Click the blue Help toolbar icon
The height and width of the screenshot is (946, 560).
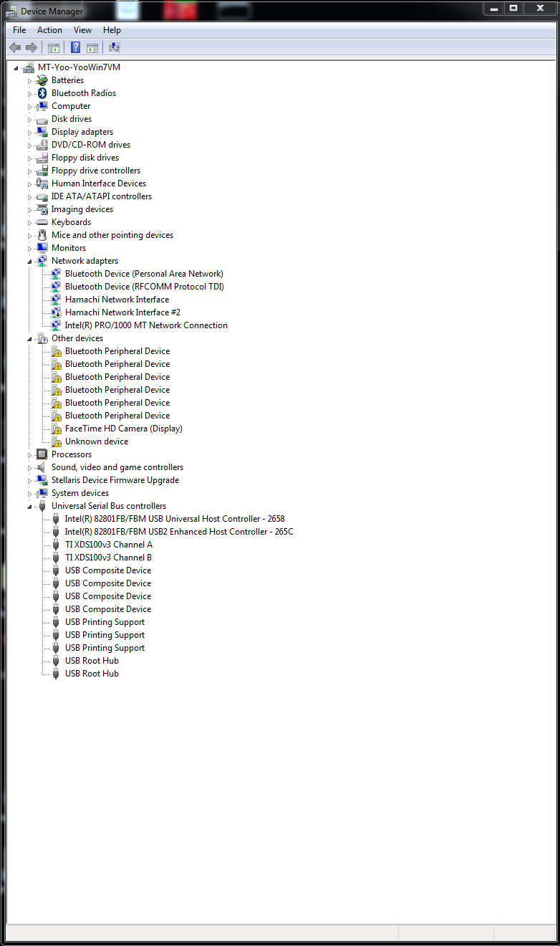75,47
